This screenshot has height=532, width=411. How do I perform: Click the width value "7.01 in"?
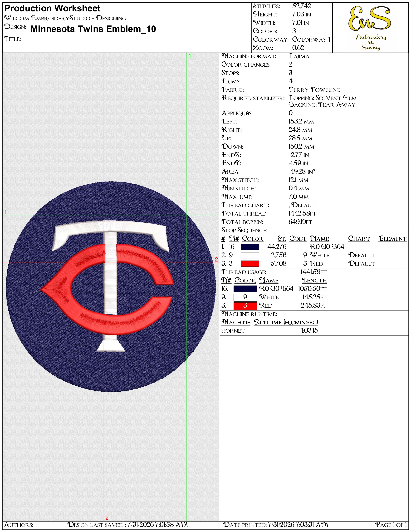[300, 23]
